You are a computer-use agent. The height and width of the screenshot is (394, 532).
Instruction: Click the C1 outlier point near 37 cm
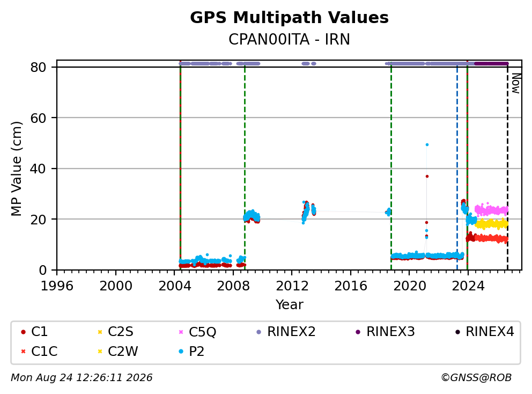click(x=427, y=176)
